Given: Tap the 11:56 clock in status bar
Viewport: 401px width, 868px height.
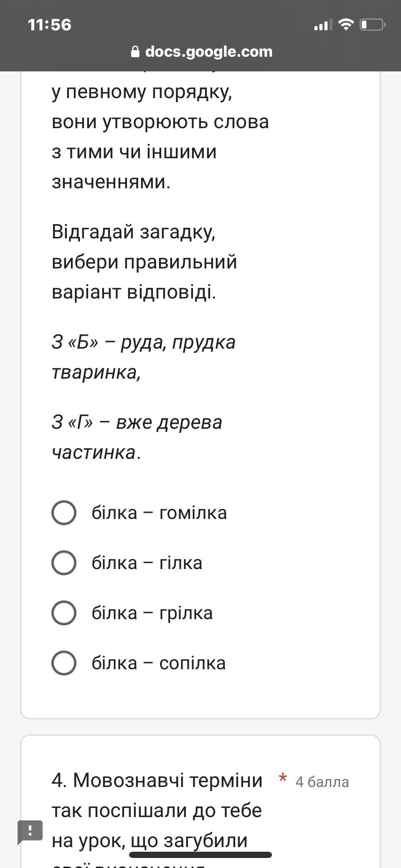Looking at the screenshot, I should tap(50, 25).
